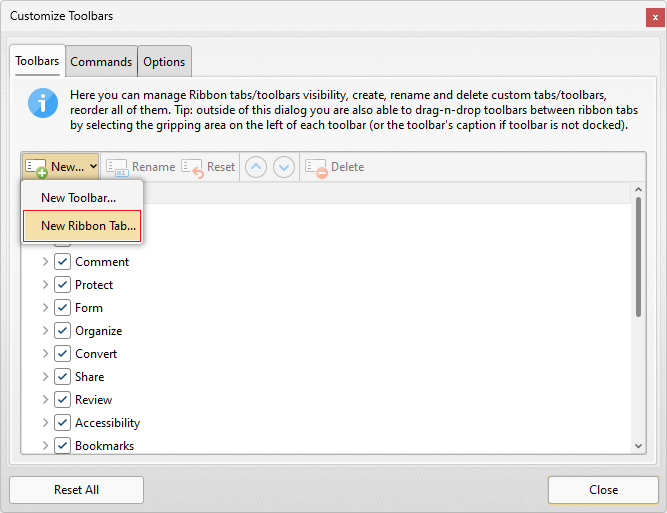
Task: Expand the Review tree node
Action: tap(45, 399)
